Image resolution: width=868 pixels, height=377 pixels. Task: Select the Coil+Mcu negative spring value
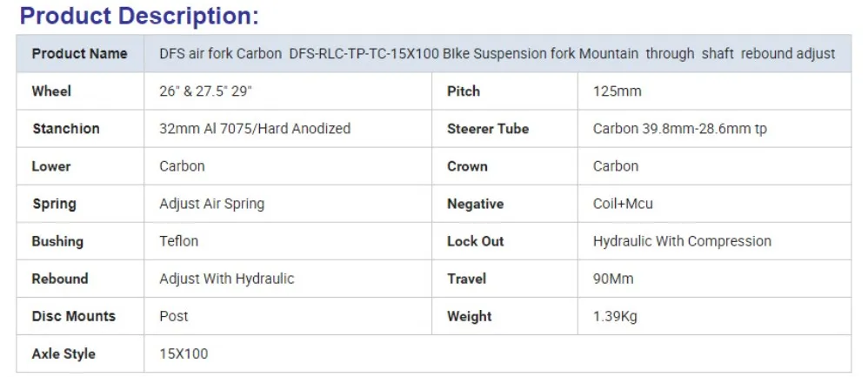pyautogui.click(x=623, y=204)
